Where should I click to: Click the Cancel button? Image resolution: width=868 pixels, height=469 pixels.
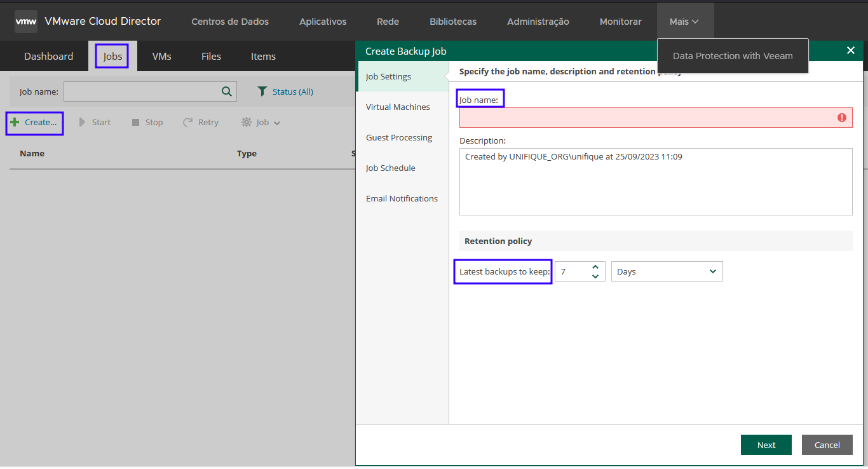[x=827, y=445]
